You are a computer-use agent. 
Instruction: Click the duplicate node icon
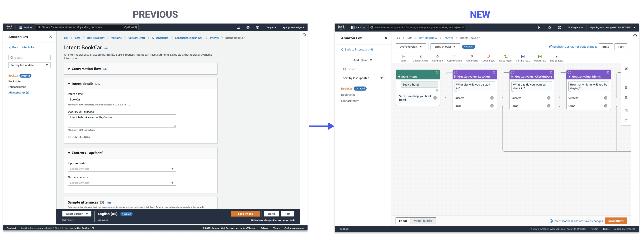pyautogui.click(x=626, y=111)
